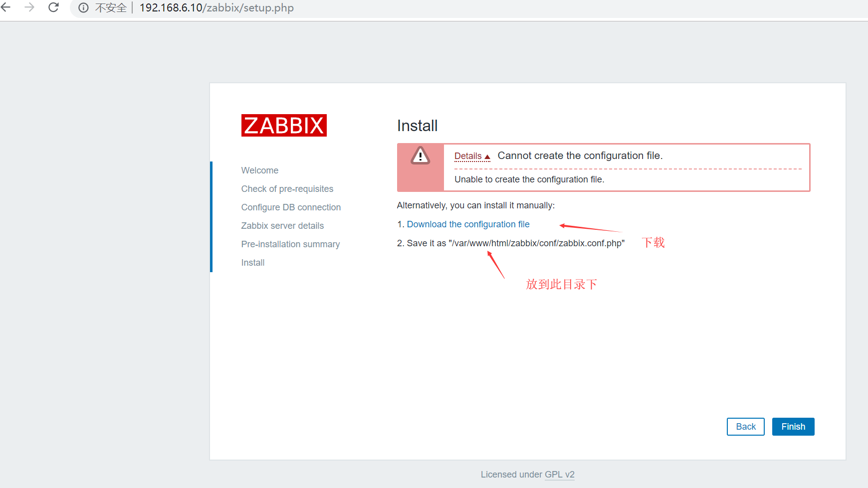The image size is (868, 488).
Task: Reload the page with refresh icon
Action: click(x=53, y=7)
